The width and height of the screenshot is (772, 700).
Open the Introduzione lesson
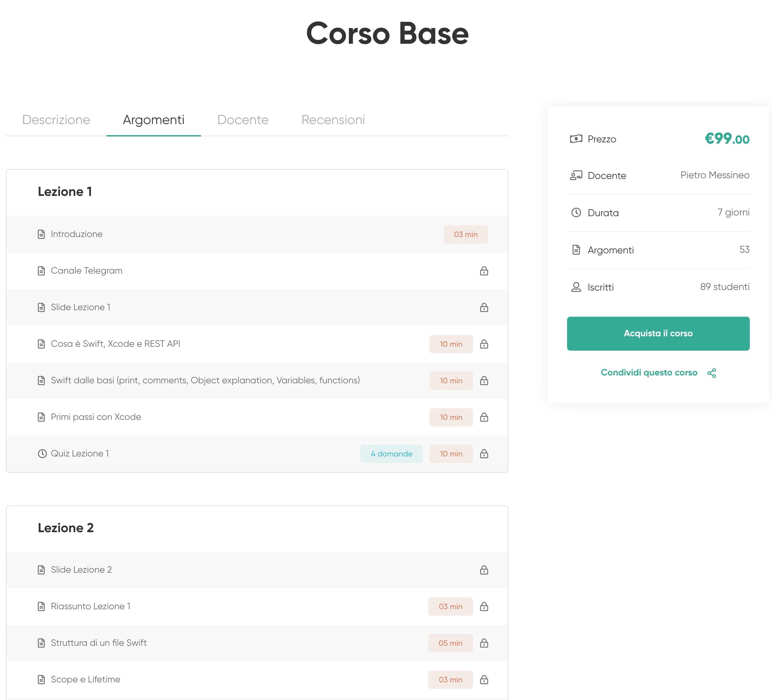[77, 234]
